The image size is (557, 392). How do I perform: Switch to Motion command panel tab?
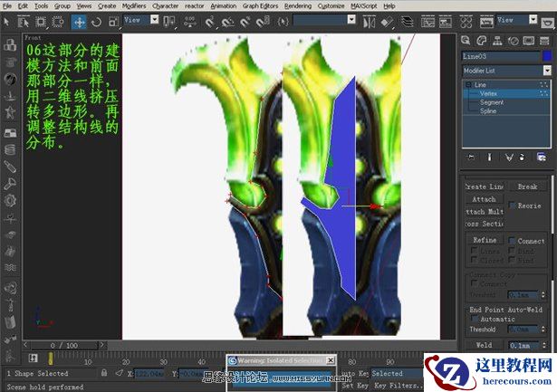point(513,41)
